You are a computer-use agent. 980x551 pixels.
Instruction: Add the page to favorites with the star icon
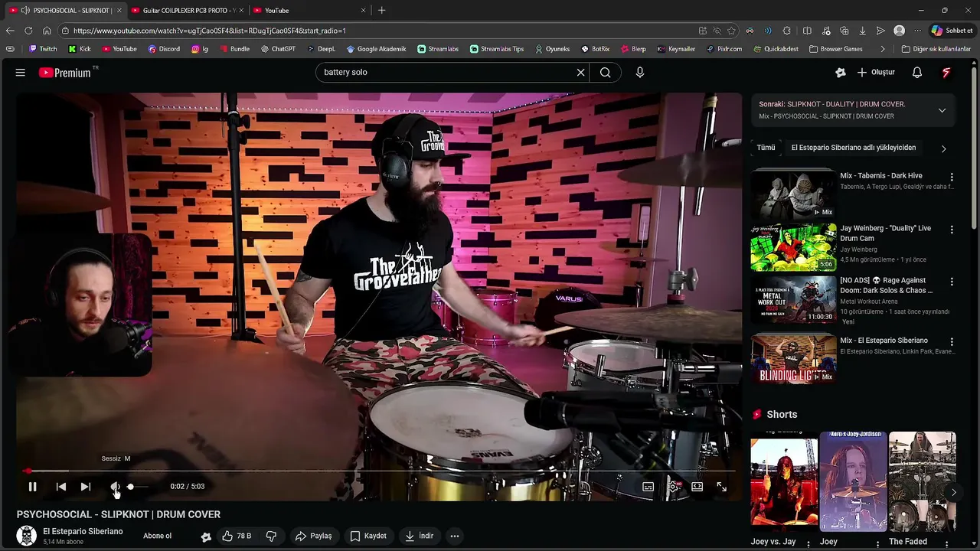click(x=732, y=31)
